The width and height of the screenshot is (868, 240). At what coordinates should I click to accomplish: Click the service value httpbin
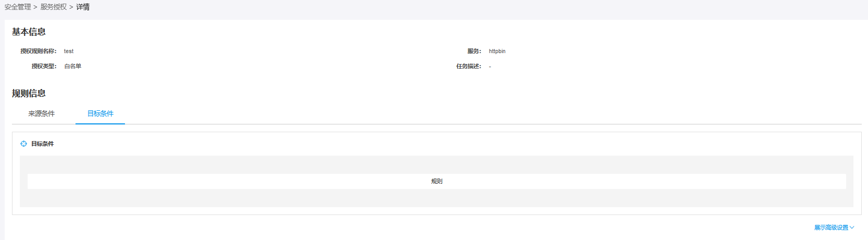pos(497,51)
